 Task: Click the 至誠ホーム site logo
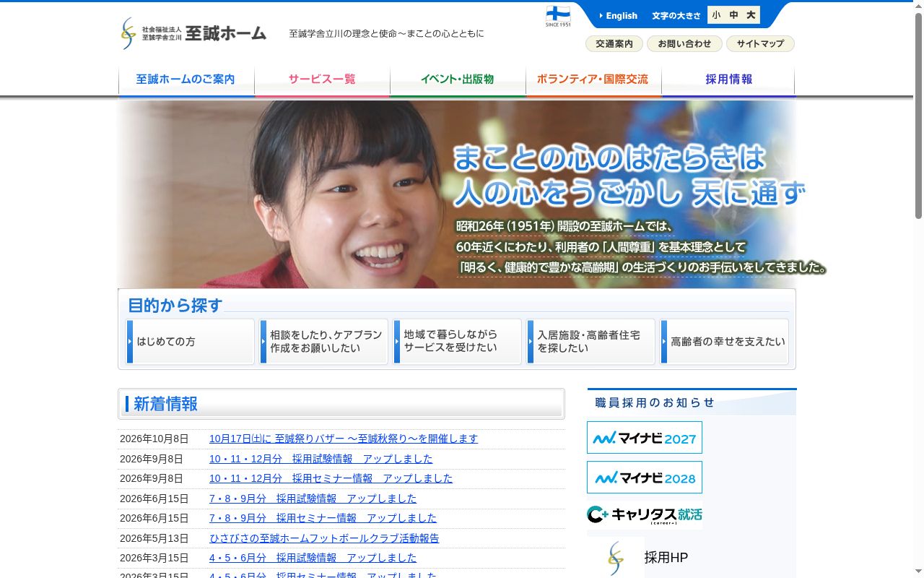[193, 33]
